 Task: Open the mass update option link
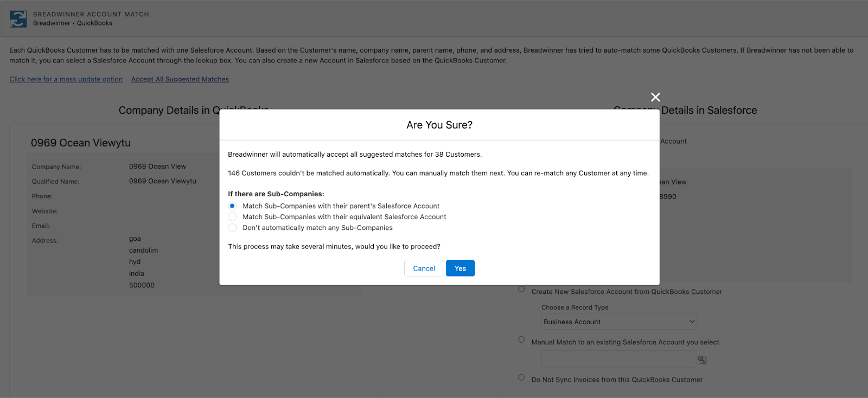tap(66, 79)
